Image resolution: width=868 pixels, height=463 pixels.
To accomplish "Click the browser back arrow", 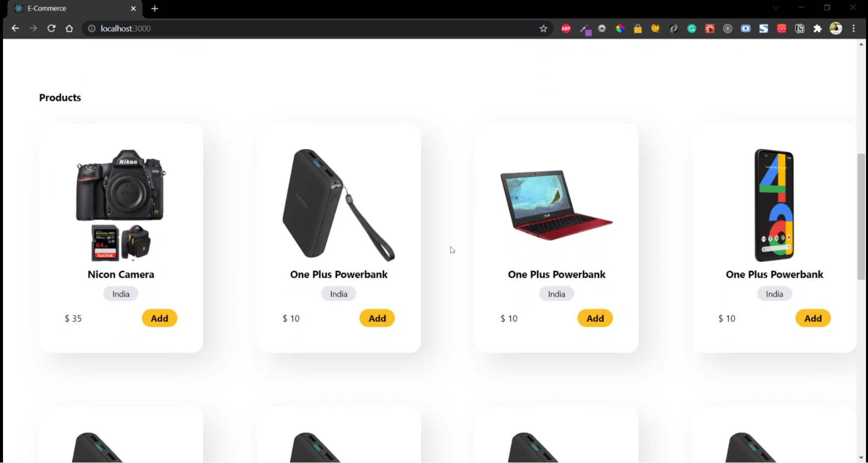I will [15, 29].
